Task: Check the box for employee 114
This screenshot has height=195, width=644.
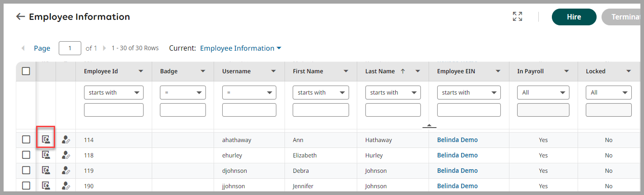Action: coord(26,140)
